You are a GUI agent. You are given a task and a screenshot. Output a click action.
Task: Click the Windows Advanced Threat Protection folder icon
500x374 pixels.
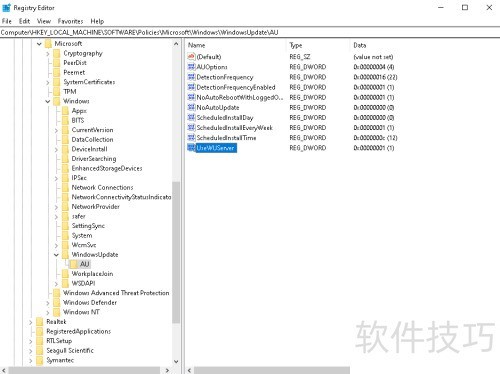coord(57,293)
